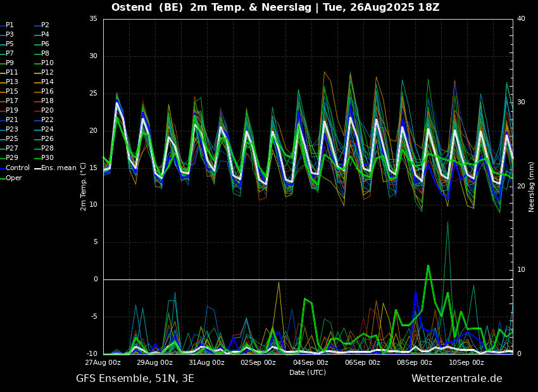This screenshot has width=538, height=392.
Task: Select the Ens. mean legend entry
Action: [x=54, y=168]
